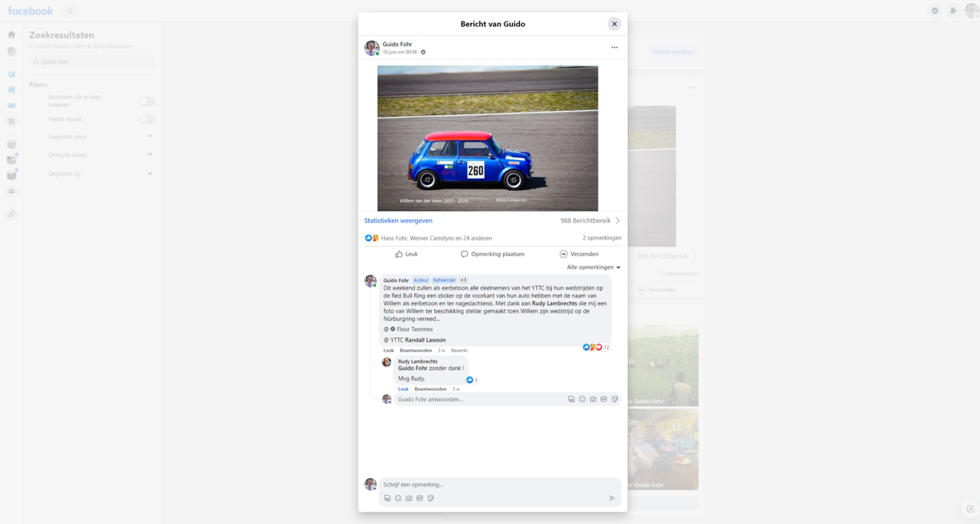Focus the Schrijf een opmerking comment box

[x=500, y=485]
